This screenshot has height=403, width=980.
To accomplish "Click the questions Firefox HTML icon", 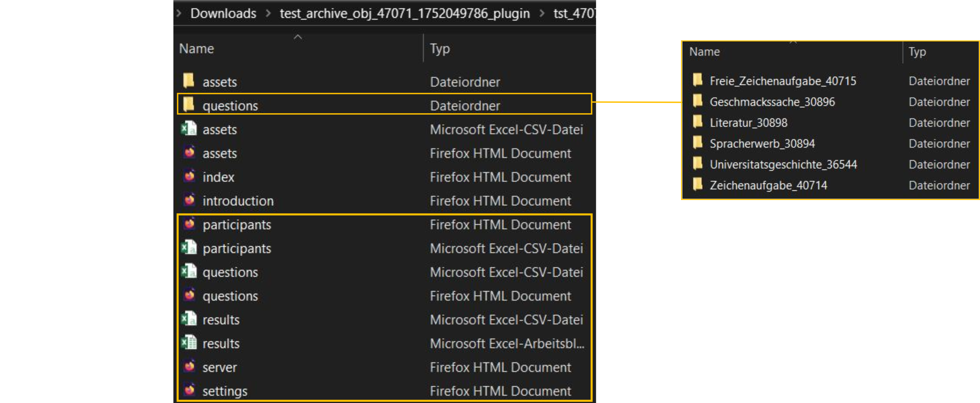I will [x=189, y=295].
